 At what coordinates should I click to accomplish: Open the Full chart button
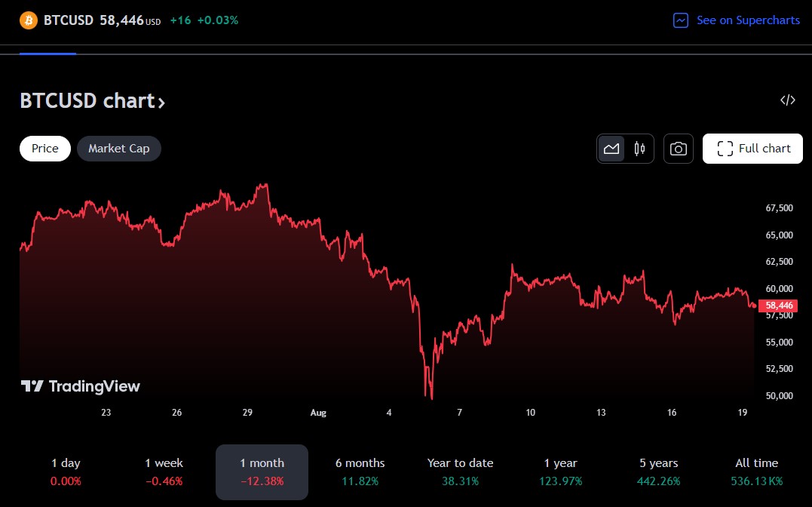pos(752,149)
